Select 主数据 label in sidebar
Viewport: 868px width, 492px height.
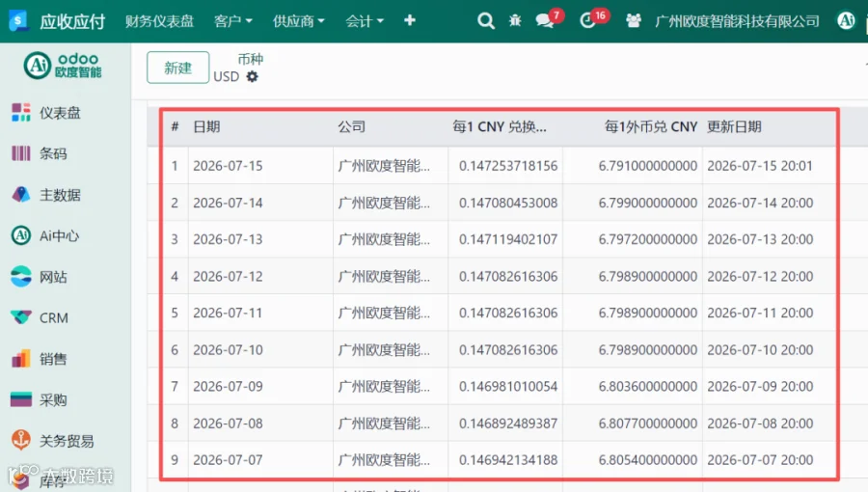click(x=60, y=195)
